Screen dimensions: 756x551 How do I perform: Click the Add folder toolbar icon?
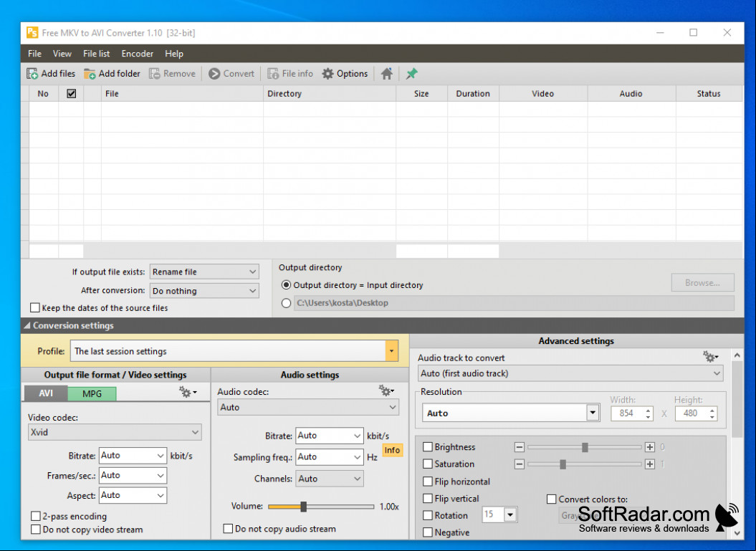point(90,74)
